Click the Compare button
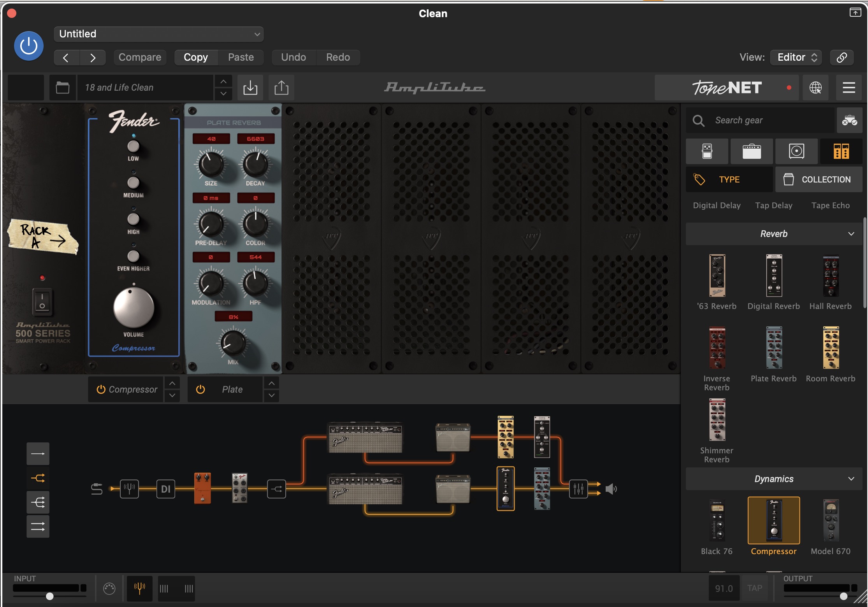The height and width of the screenshot is (607, 868). 140,57
